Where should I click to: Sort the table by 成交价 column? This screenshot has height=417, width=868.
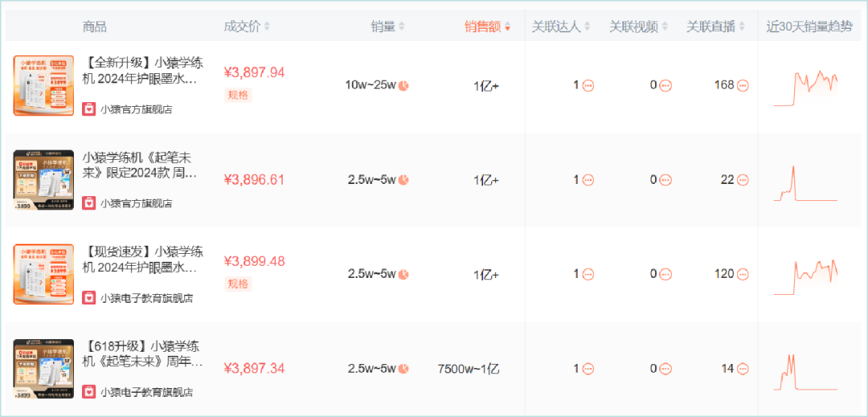click(247, 27)
